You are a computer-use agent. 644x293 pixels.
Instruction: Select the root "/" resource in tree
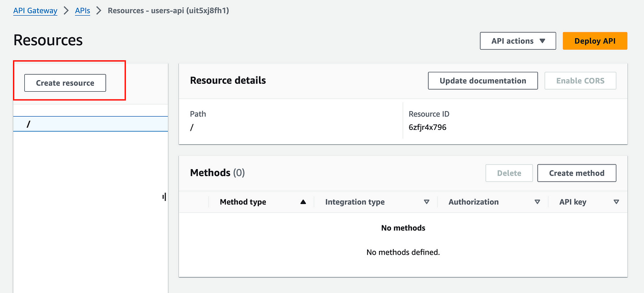click(29, 124)
